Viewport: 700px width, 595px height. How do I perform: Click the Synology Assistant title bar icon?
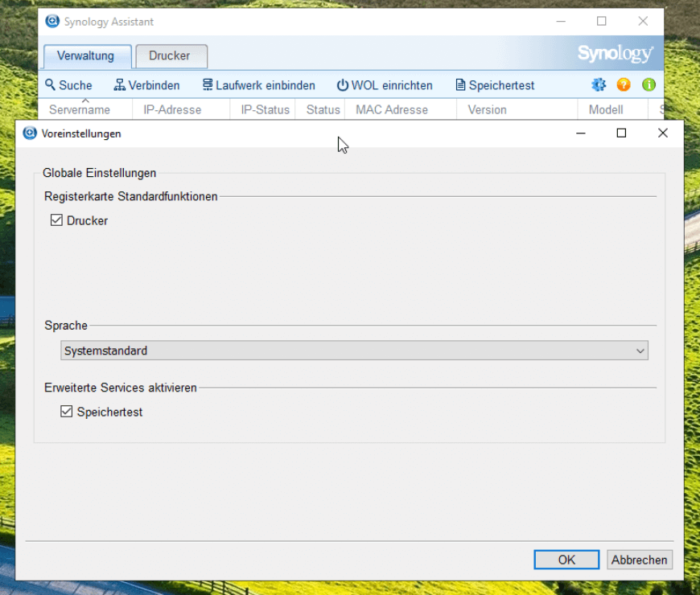pos(52,21)
